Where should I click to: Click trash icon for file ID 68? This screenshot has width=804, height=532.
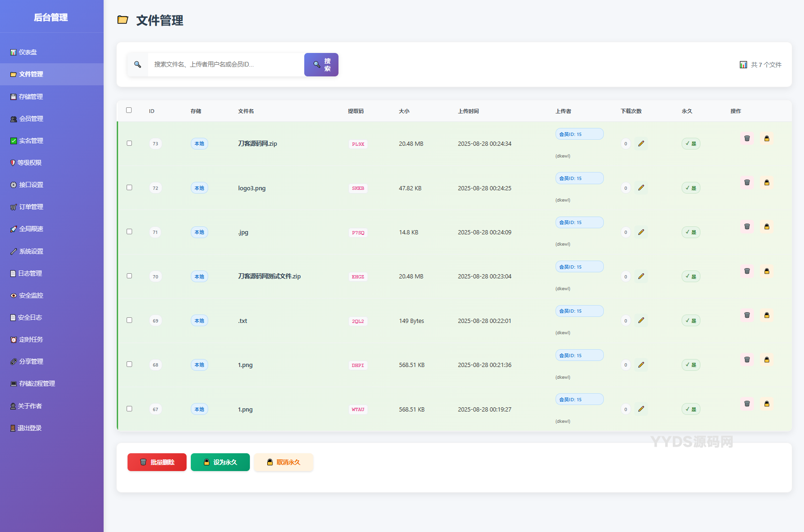pos(747,360)
